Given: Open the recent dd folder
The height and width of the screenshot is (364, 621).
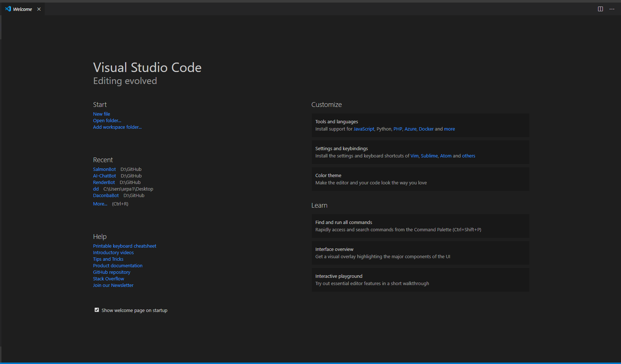Looking at the screenshot, I should pyautogui.click(x=96, y=189).
